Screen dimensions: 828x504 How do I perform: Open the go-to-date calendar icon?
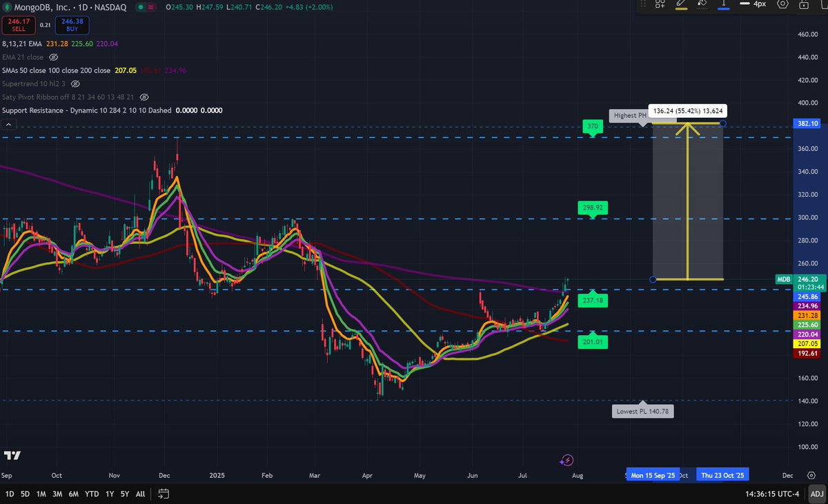[164, 494]
